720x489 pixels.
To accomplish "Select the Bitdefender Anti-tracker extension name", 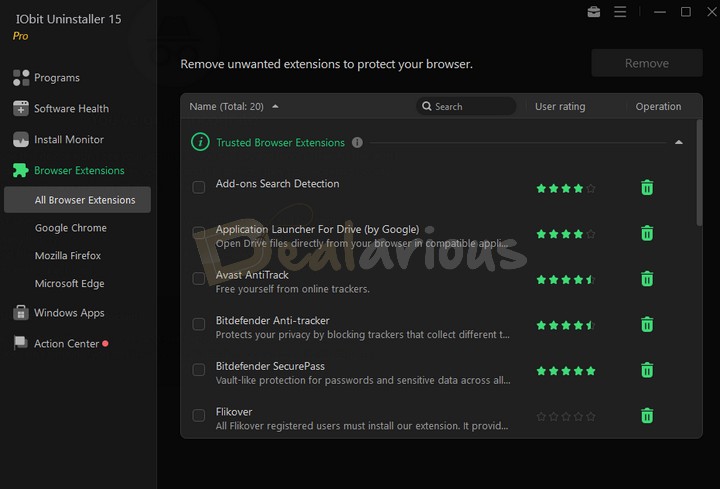I will coord(272,320).
